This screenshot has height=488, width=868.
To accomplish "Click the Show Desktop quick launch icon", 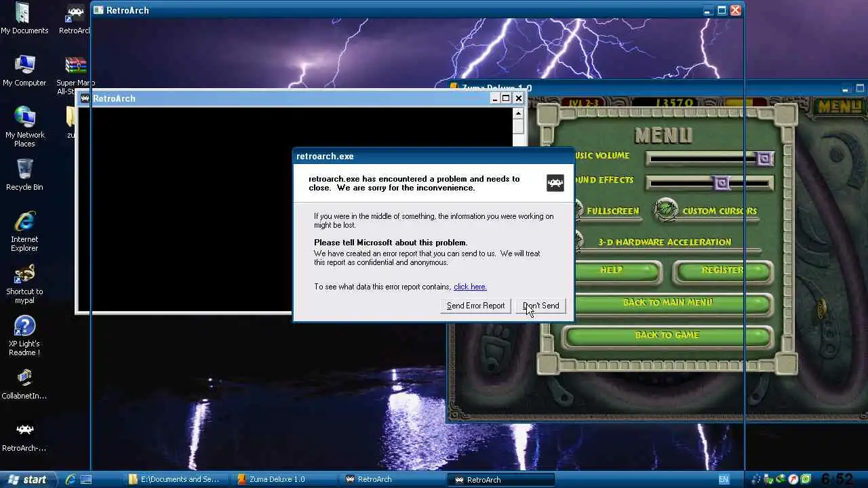I will click(x=86, y=479).
